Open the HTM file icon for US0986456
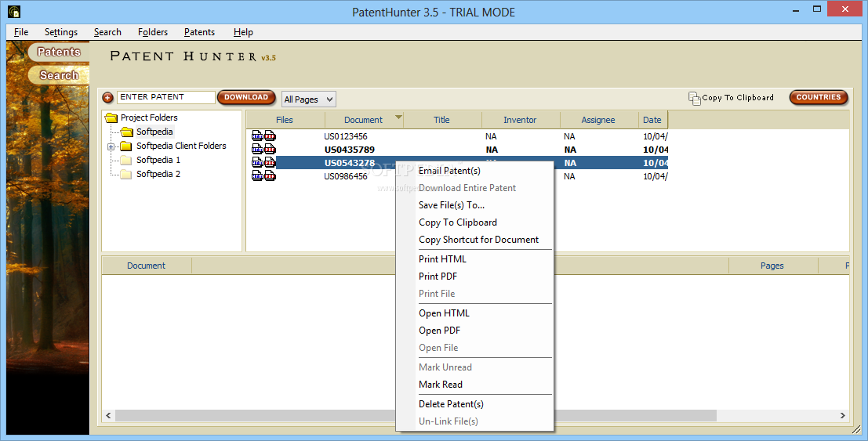The image size is (868, 441). click(257, 176)
